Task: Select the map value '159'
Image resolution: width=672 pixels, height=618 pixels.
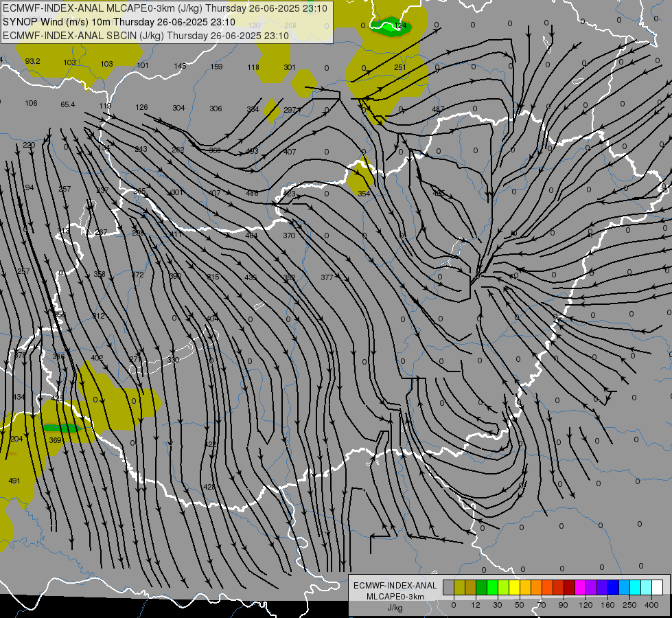Action: click(216, 67)
